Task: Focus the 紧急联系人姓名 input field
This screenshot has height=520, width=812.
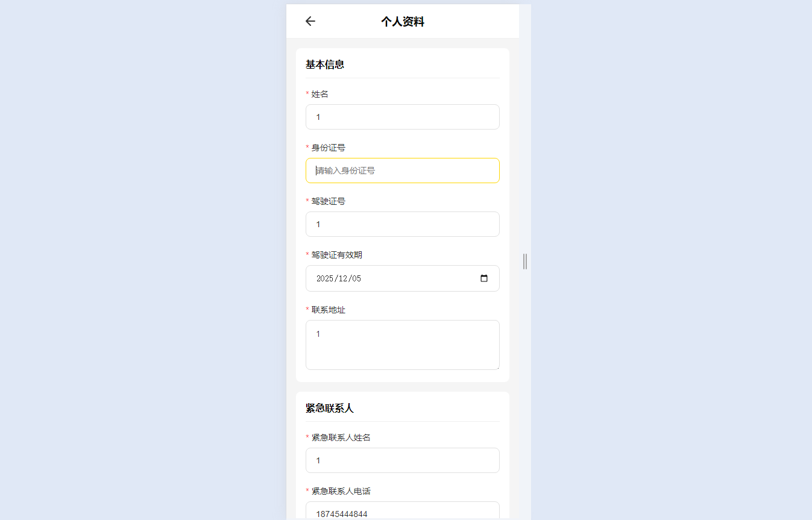Action: pyautogui.click(x=402, y=460)
